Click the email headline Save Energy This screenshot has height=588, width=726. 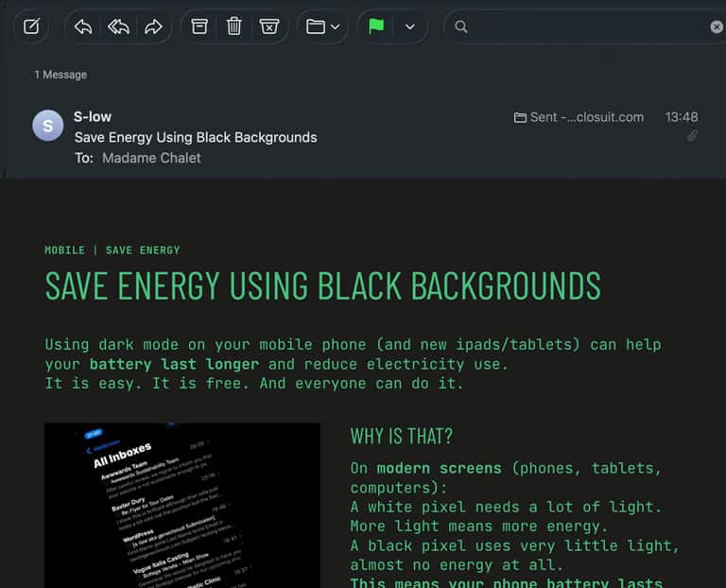[x=322, y=286]
